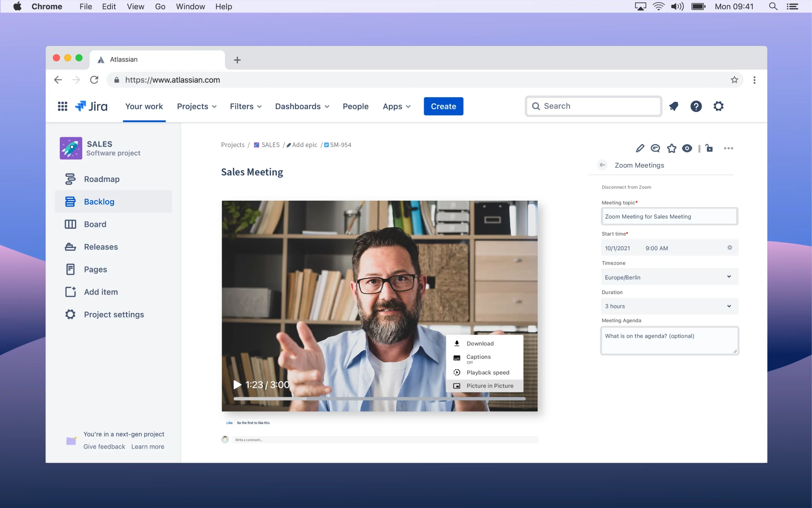Switch to Your work tab
Viewport: 812px width, 508px height.
click(144, 106)
